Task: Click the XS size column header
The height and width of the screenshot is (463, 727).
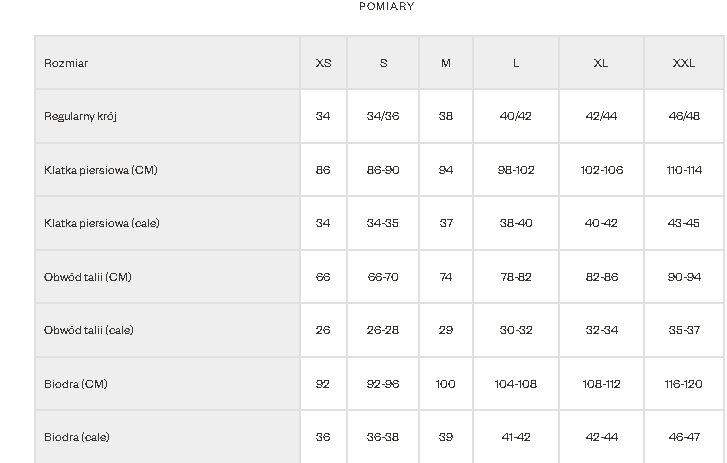Action: click(323, 63)
